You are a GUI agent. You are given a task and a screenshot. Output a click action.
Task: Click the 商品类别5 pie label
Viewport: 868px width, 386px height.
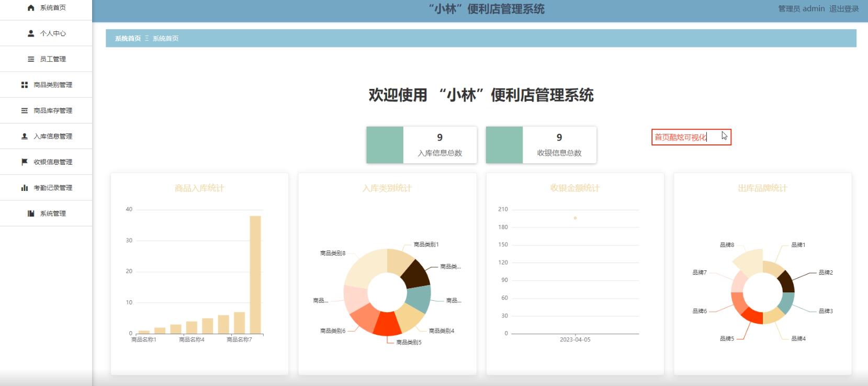click(409, 343)
